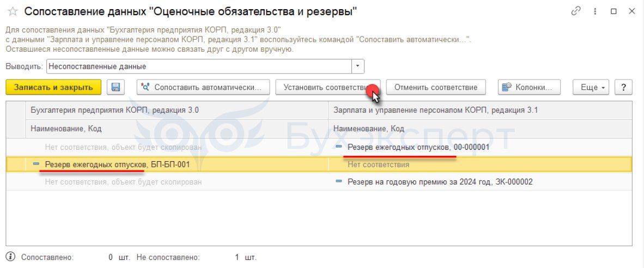The width and height of the screenshot is (644, 268).
Task: Click the row icon of Резерв ежегодных отпусков, 00-000001
Action: point(339,147)
